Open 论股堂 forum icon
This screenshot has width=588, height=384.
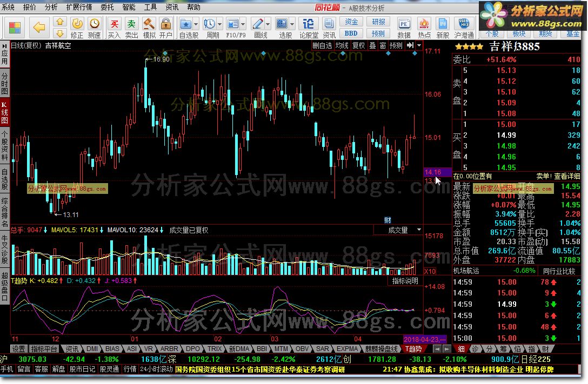tap(309, 28)
